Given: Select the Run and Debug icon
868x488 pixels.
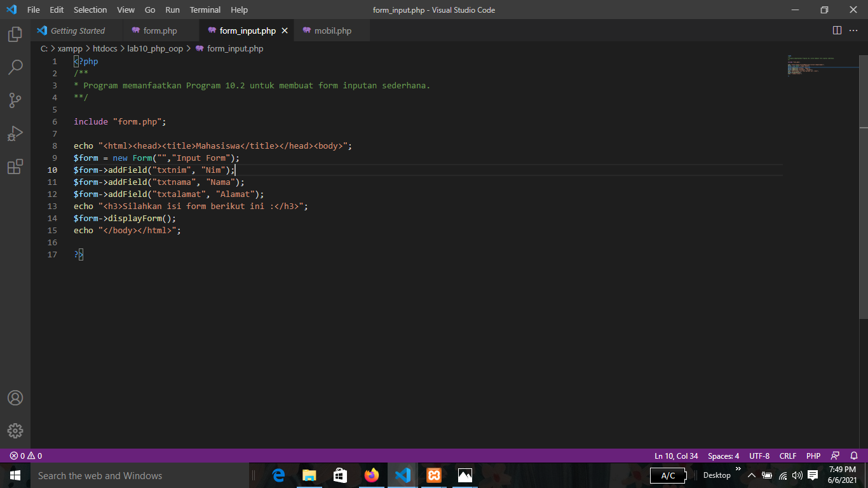Looking at the screenshot, I should [15, 133].
